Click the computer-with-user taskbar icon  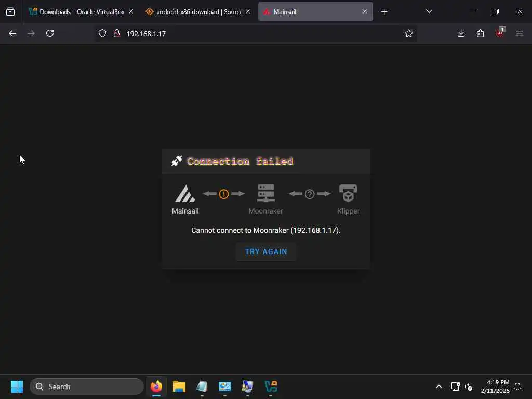pyautogui.click(x=248, y=387)
